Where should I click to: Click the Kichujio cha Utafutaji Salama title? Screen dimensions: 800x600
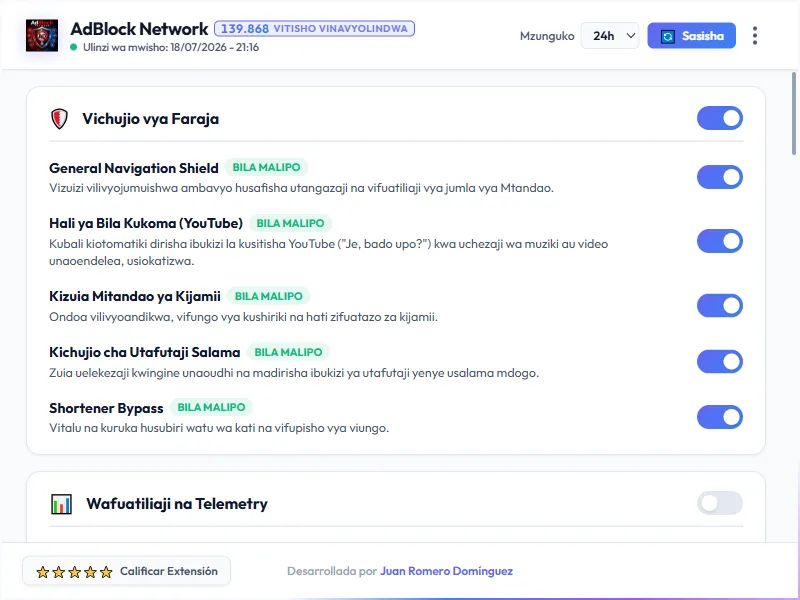pos(144,353)
